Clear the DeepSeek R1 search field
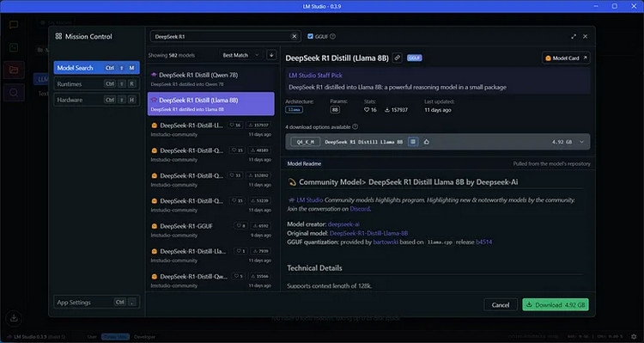The width and height of the screenshot is (644, 343). pyautogui.click(x=294, y=37)
